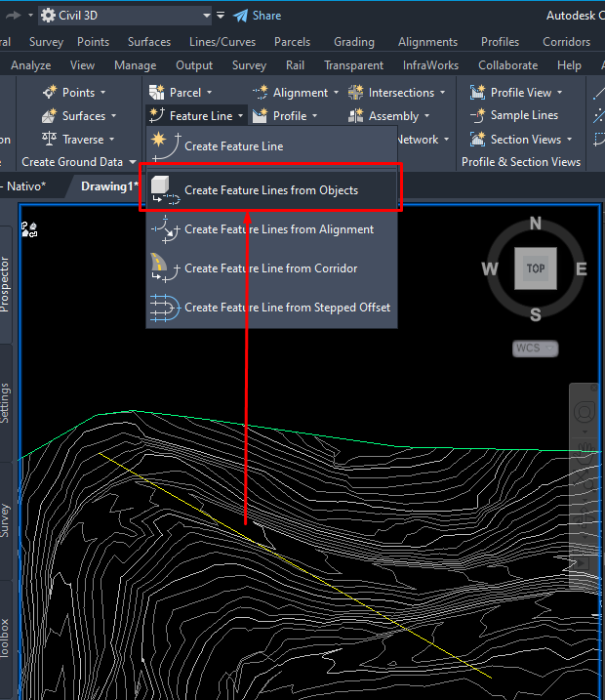605x700 pixels.
Task: Click the Traverse tool icon
Action: (49, 139)
